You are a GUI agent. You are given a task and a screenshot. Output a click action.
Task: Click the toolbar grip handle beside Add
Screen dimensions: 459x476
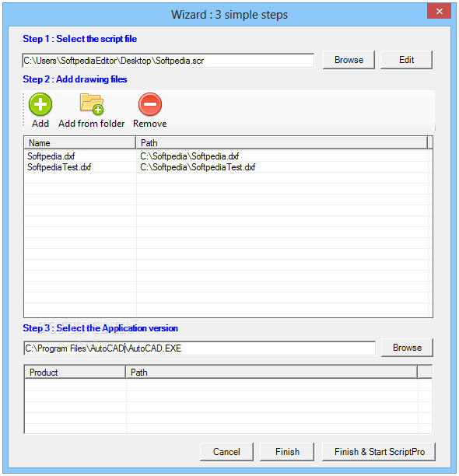23,110
